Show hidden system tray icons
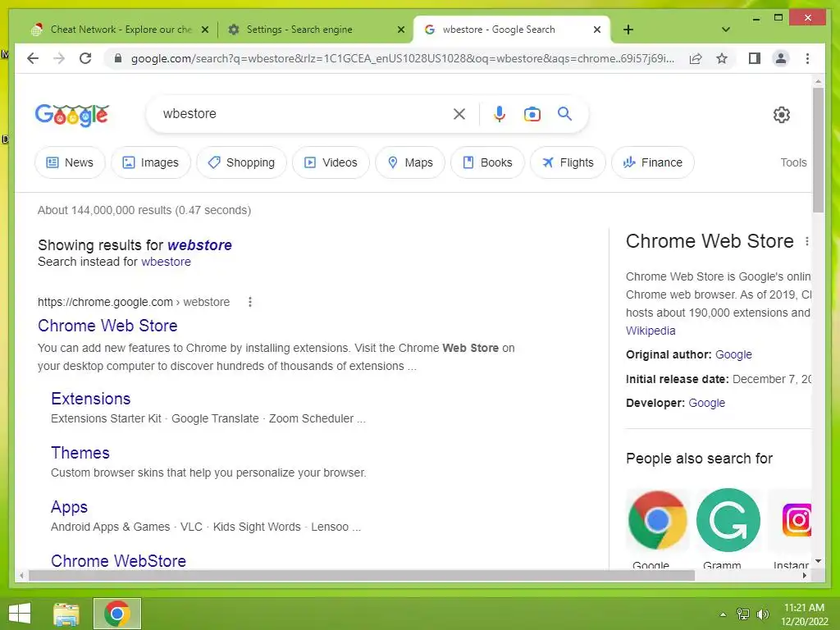This screenshot has height=630, width=840. point(723,614)
